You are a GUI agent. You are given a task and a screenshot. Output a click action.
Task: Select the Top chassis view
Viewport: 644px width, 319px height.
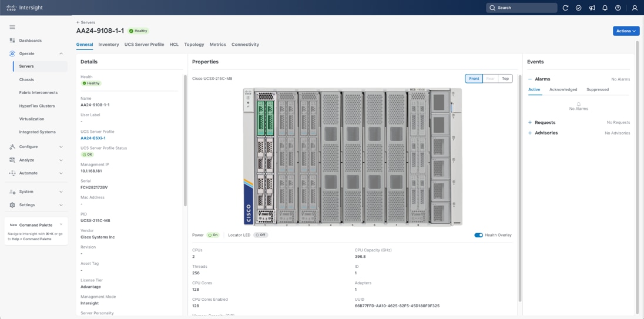coord(505,79)
